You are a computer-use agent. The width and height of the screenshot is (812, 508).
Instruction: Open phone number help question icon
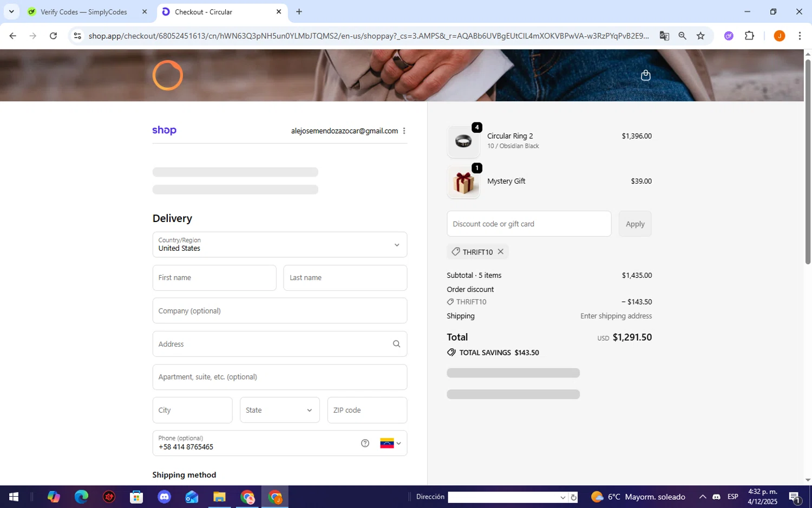[365, 443]
